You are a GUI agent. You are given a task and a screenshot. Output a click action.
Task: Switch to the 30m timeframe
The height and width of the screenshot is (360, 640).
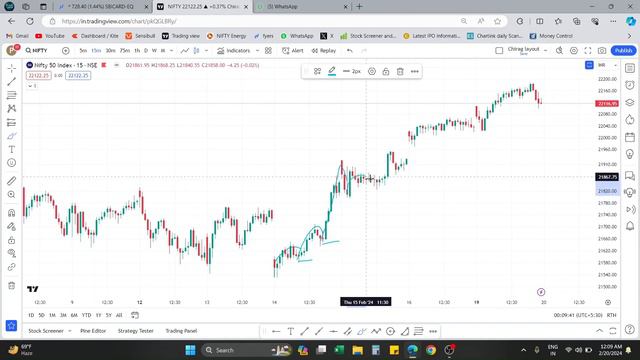point(110,51)
